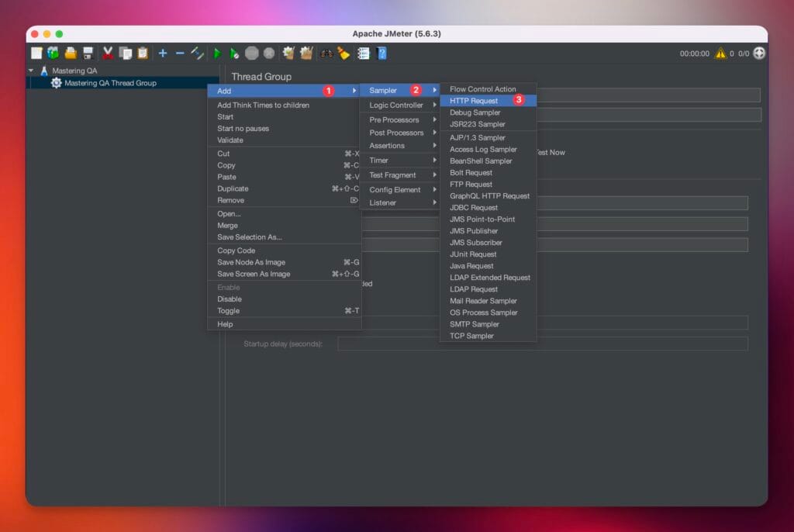Click the Save floppy disk icon
The image size is (794, 532).
click(x=88, y=54)
